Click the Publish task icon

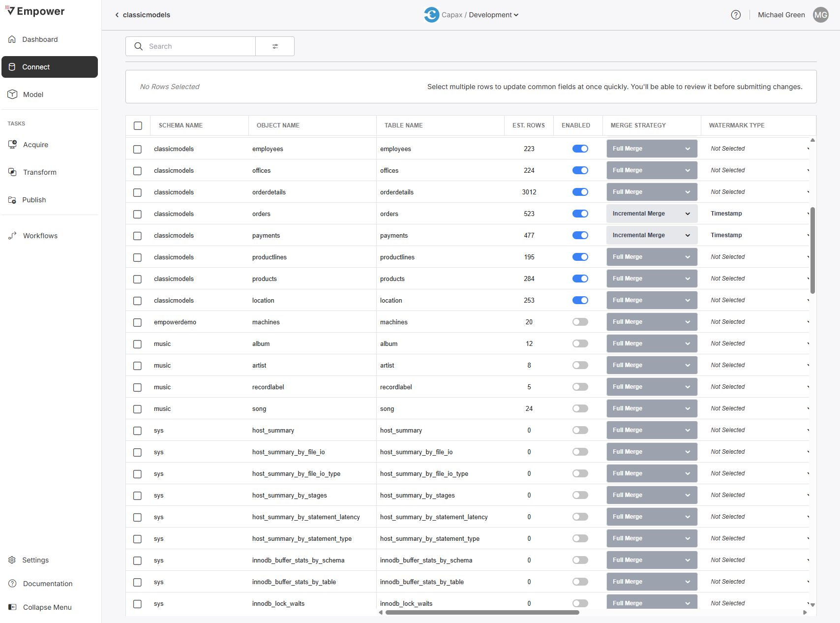point(12,200)
